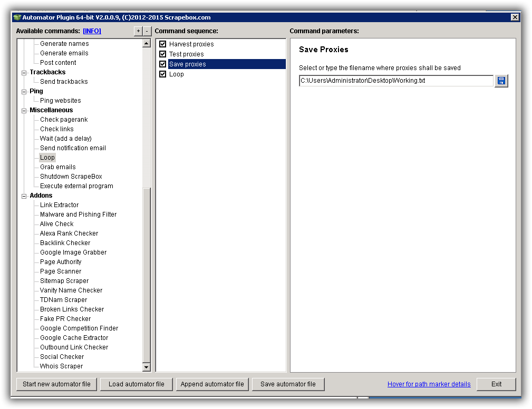The height and width of the screenshot is (409, 532).
Task: Select Generate emails command
Action: [64, 53]
